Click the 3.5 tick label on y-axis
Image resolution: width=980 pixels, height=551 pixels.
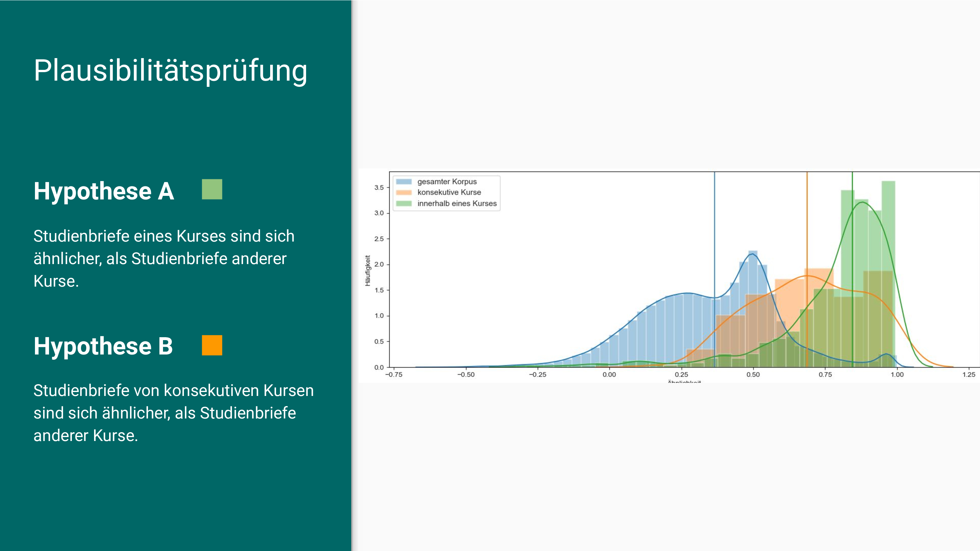click(379, 187)
